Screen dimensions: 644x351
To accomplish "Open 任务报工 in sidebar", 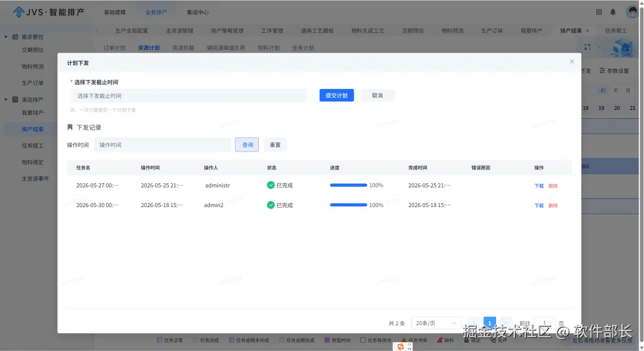I will [32, 146].
